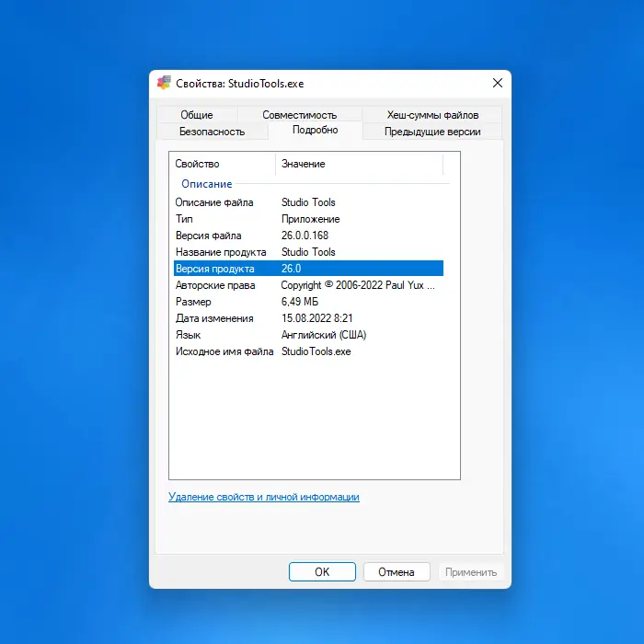Click the date value 15.08.2022 8:21
The image size is (644, 644).
316,318
